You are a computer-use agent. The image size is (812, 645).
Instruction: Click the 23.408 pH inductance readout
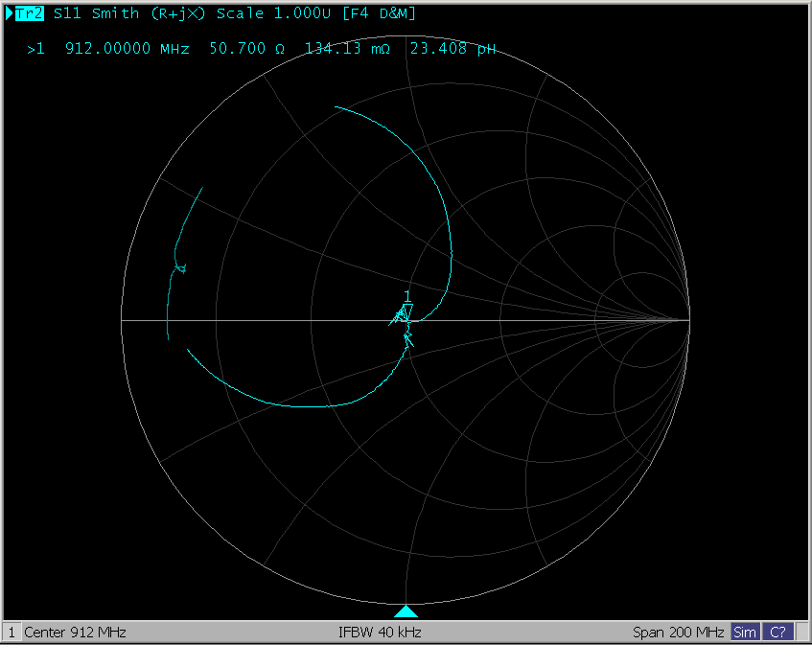point(452,49)
